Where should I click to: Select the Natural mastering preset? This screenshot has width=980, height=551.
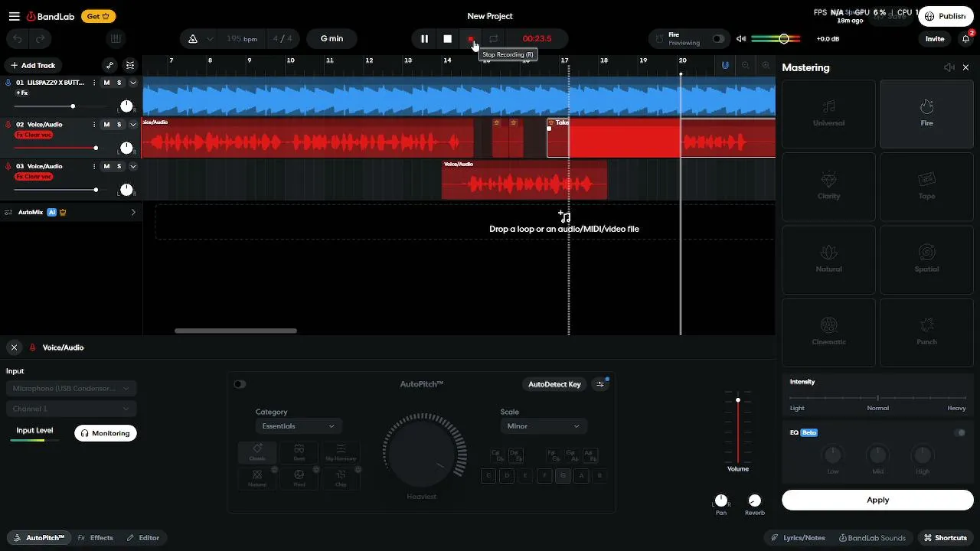pyautogui.click(x=828, y=259)
